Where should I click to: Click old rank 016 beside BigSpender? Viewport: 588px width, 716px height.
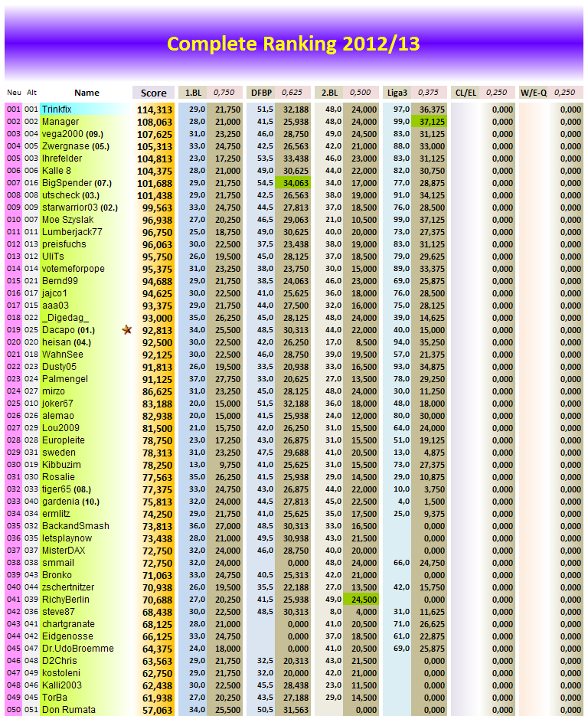[31, 183]
